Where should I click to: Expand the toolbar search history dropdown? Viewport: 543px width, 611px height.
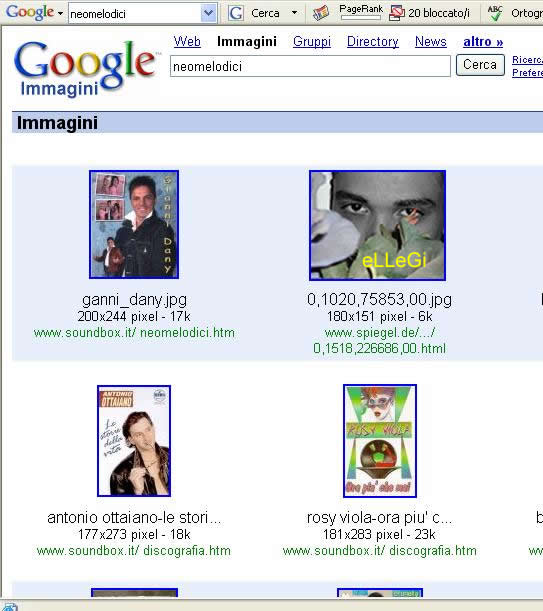coord(209,13)
